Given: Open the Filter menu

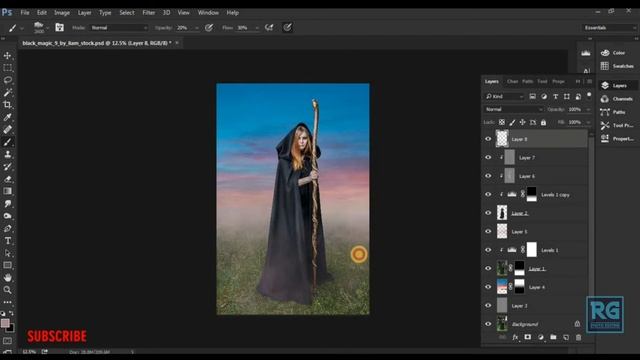Looking at the screenshot, I should coord(149,13).
